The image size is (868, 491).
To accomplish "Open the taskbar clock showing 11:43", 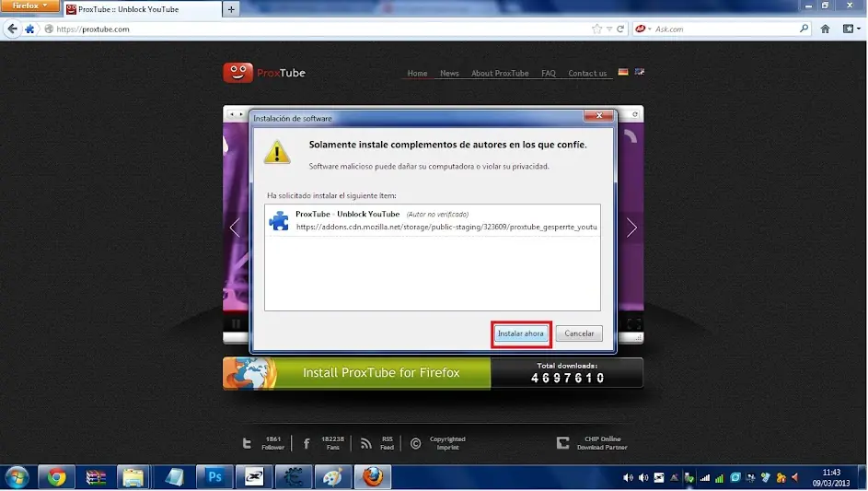I will point(831,478).
